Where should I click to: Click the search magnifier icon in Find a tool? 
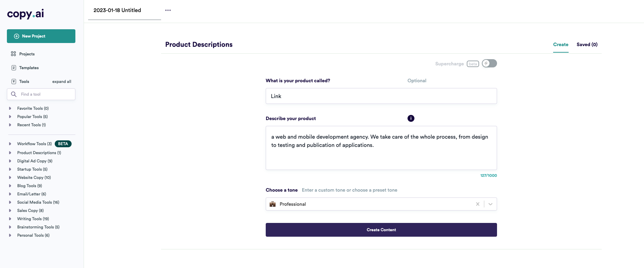tap(14, 94)
